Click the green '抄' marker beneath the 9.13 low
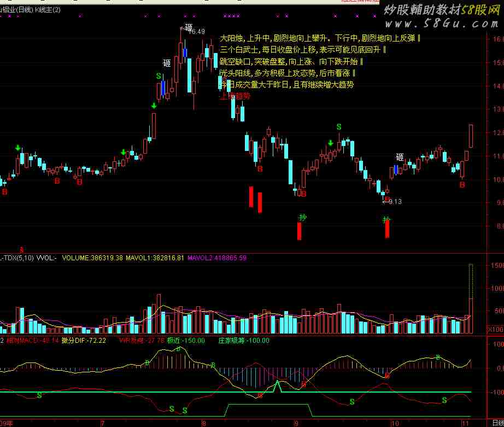Image resolution: width=504 pixels, height=427 pixels. pos(386,220)
